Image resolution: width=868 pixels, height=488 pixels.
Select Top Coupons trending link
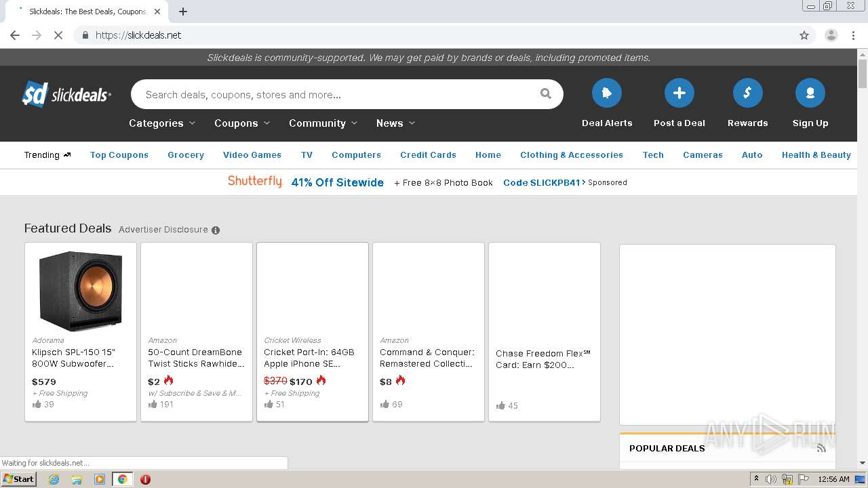tap(119, 155)
